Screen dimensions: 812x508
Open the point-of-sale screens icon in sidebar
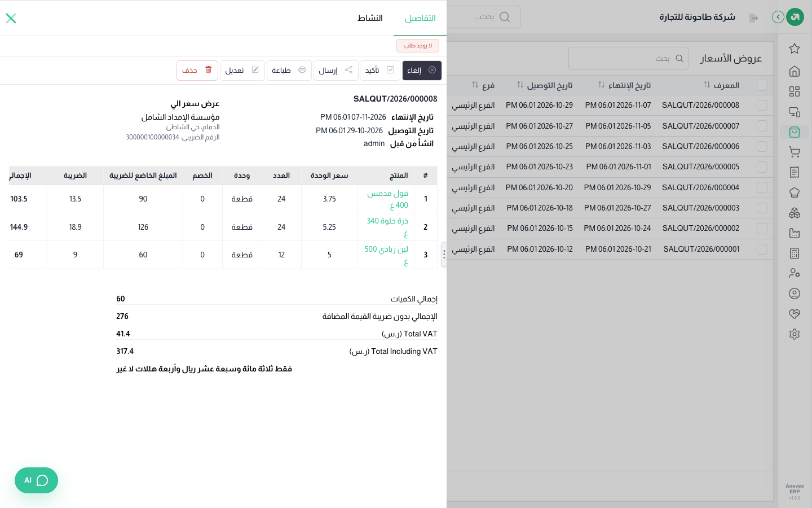pos(795,112)
